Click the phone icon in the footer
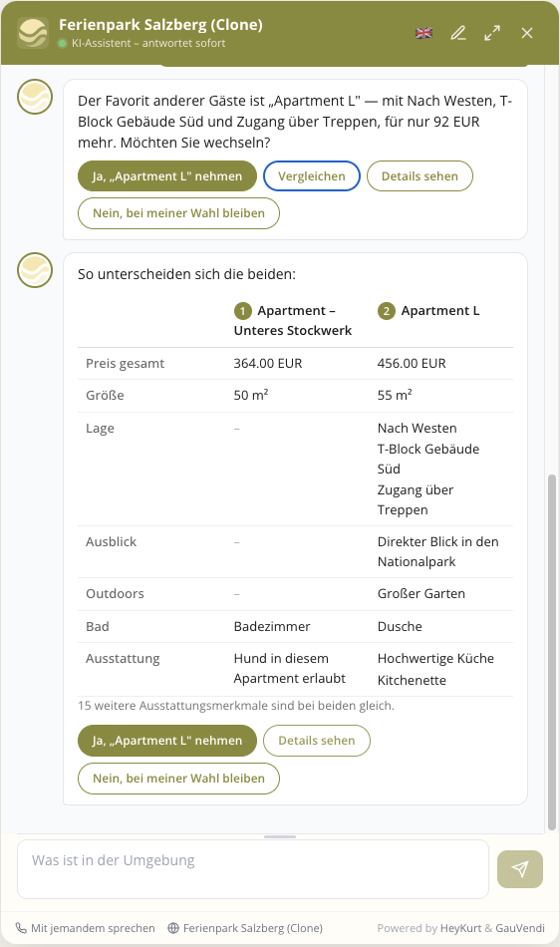 click(21, 928)
